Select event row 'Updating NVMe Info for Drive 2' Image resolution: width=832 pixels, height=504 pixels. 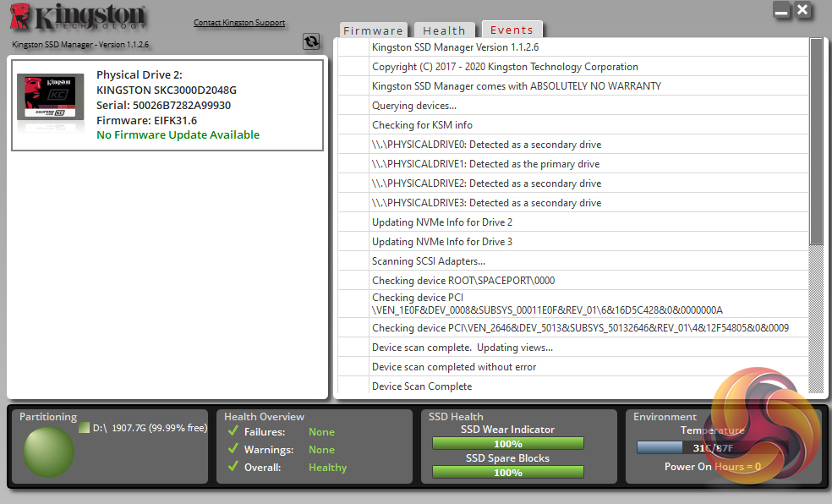tap(573, 222)
